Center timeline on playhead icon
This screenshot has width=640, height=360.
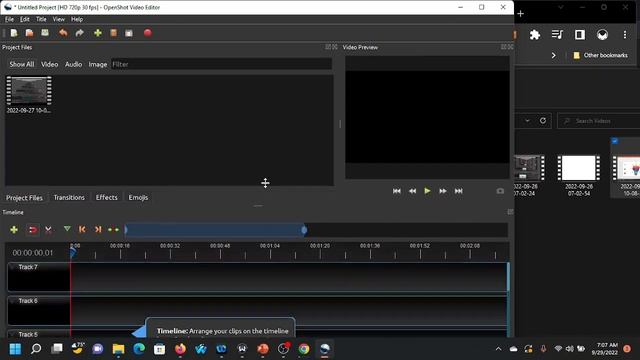(113, 230)
